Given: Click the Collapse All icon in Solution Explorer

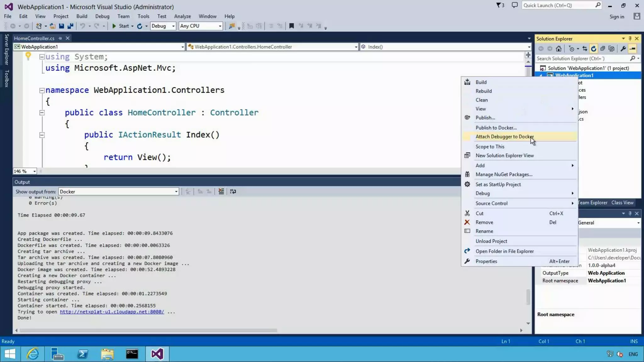Looking at the screenshot, I should tap(602, 49).
